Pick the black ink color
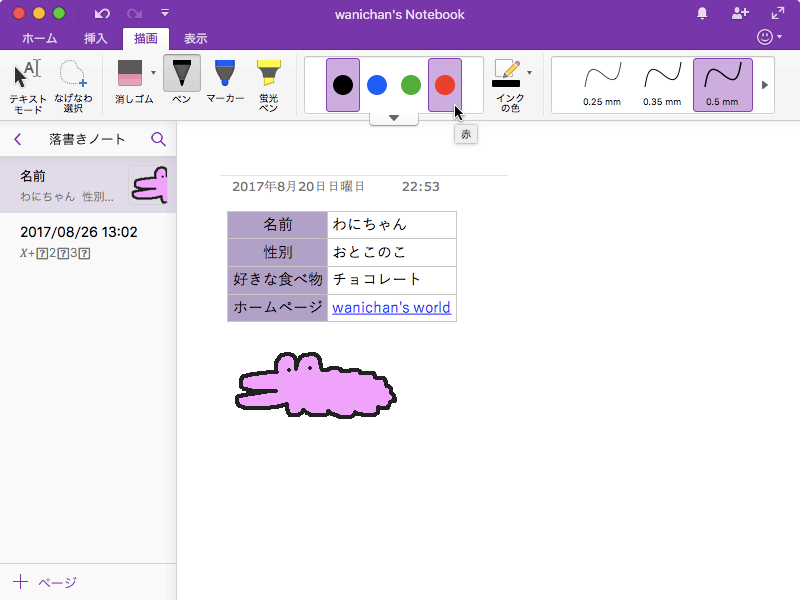This screenshot has height=600, width=800. click(x=343, y=85)
